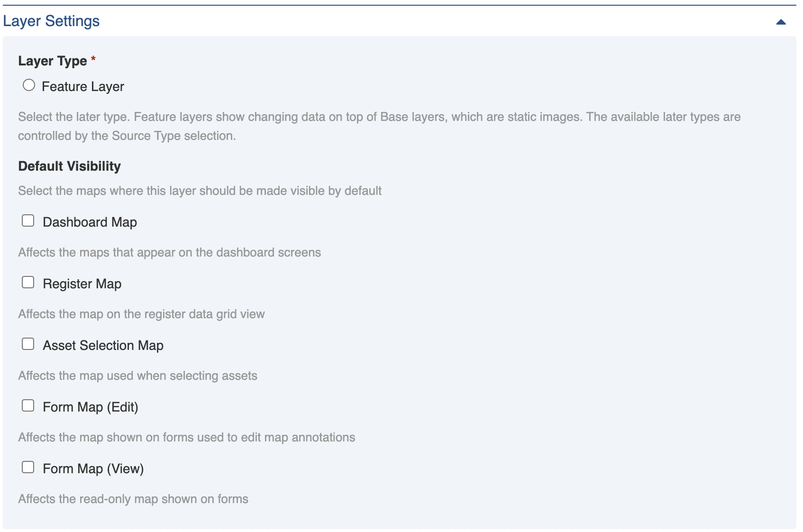
Task: Click the Dashboard Map label
Action: [x=90, y=221]
